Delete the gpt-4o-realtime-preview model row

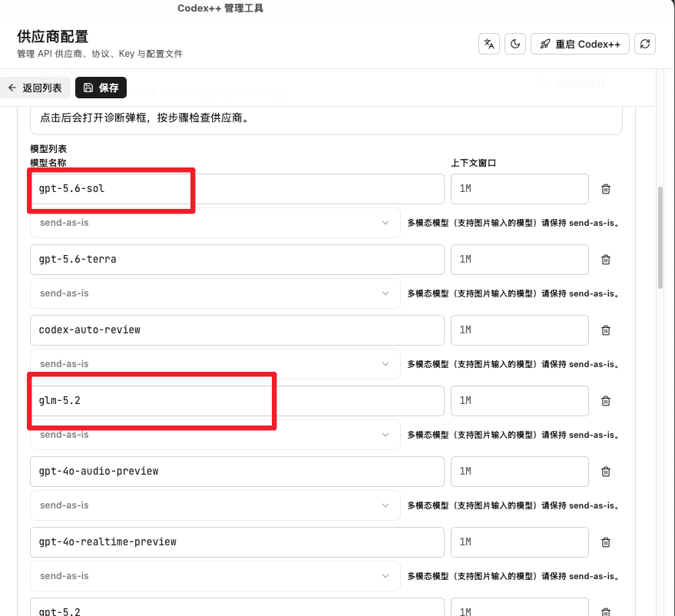pyautogui.click(x=606, y=542)
